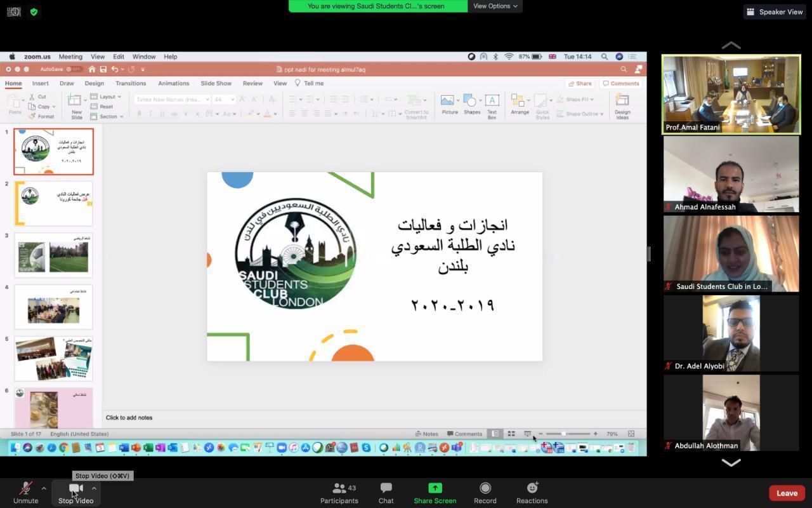The height and width of the screenshot is (508, 812).
Task: Open the Chat panel
Action: click(386, 492)
